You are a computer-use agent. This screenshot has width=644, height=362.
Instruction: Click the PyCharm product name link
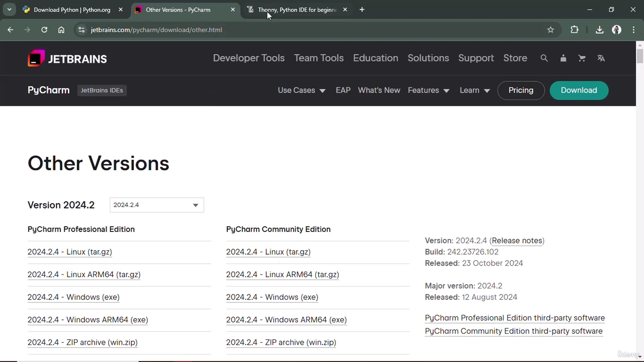49,90
